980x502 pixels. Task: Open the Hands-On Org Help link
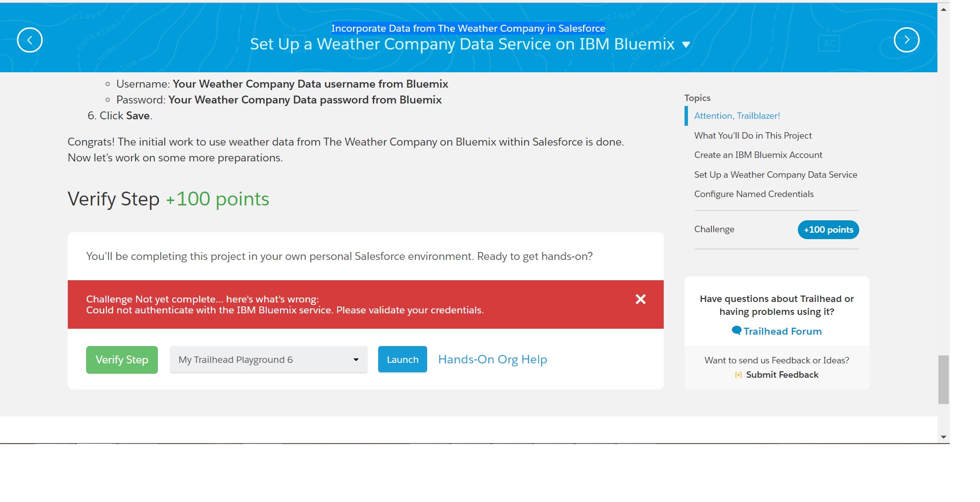coord(492,359)
